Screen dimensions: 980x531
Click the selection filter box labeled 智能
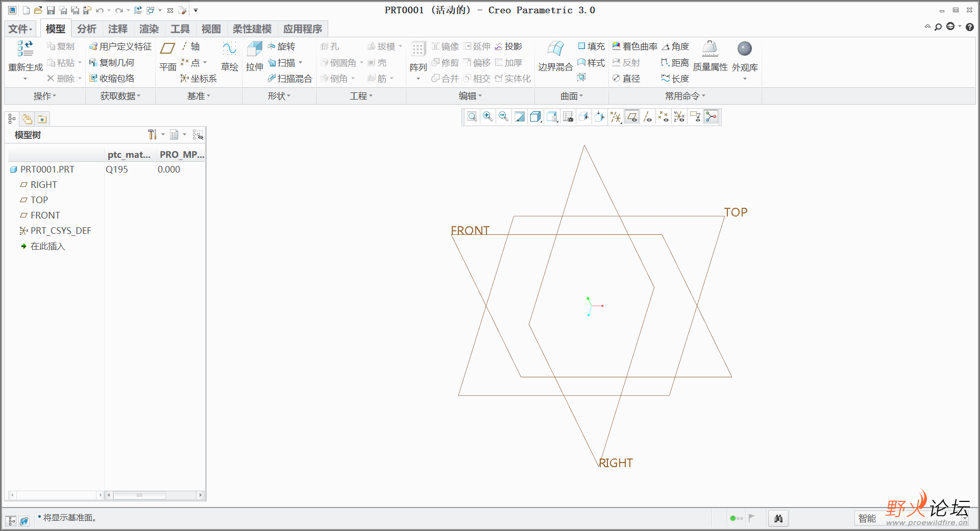[x=911, y=519]
